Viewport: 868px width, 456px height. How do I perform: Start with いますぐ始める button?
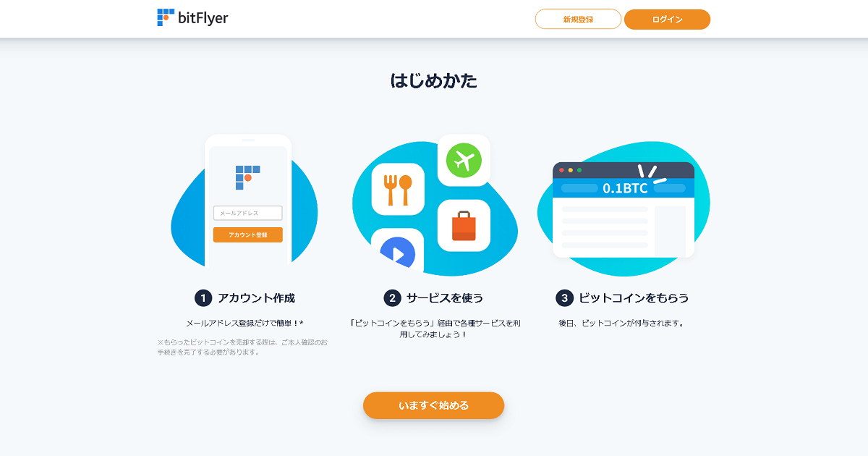pyautogui.click(x=434, y=405)
